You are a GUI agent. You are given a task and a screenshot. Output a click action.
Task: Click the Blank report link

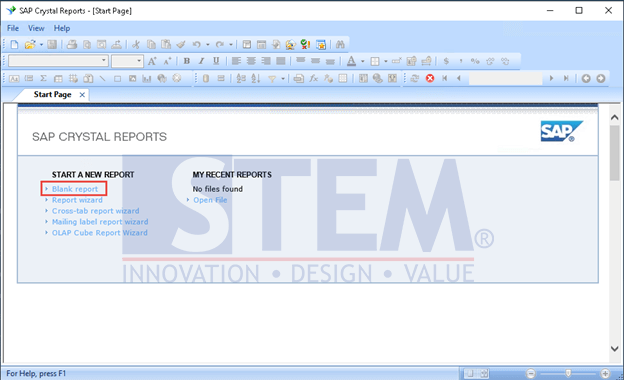75,189
